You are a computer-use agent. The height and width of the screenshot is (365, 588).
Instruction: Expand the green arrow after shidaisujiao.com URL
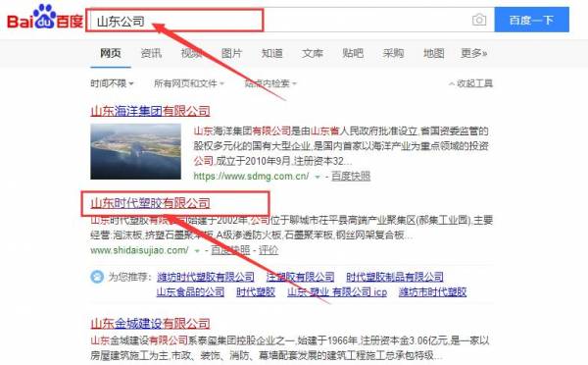197,251
